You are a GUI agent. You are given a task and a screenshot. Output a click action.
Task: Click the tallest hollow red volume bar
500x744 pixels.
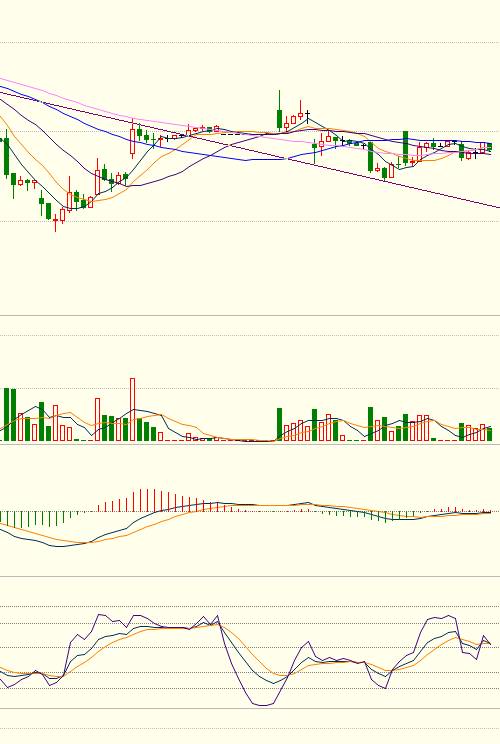[x=132, y=409]
